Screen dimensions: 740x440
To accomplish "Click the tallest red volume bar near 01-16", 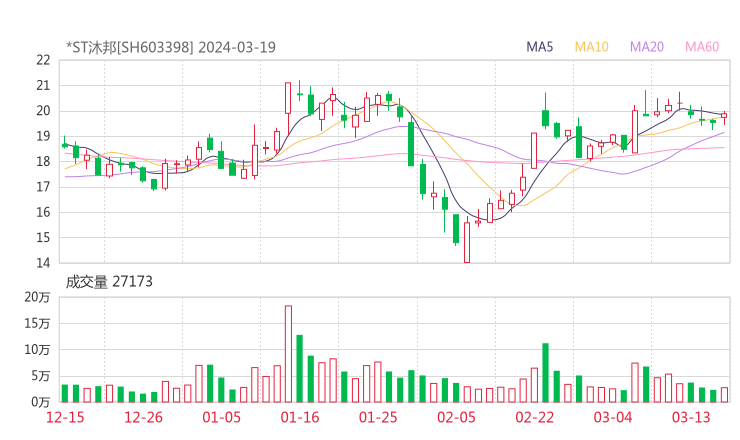I will pos(288,354).
